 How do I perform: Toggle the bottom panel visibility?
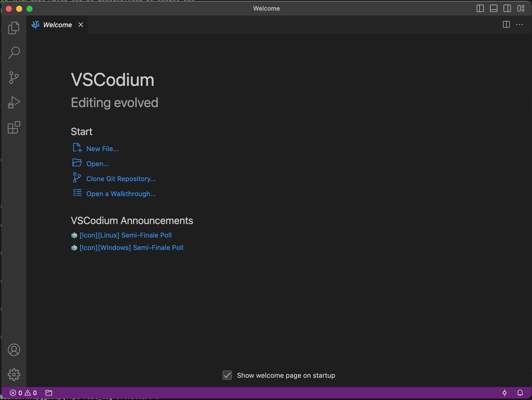coord(494,9)
